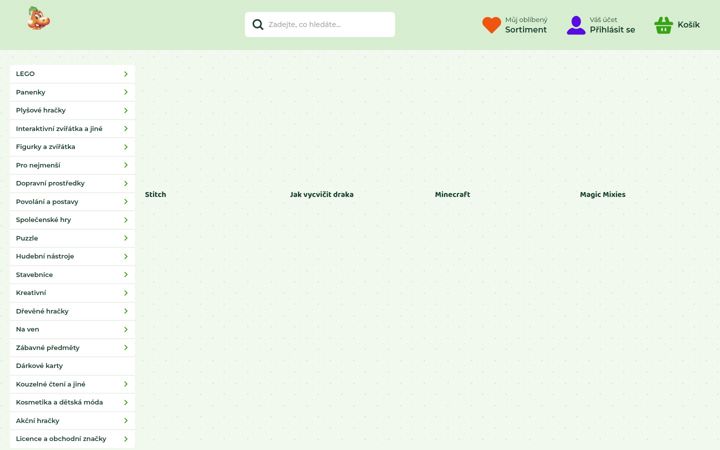Viewport: 720px width, 450px height.
Task: Open the Panenky category
Action: click(72, 92)
